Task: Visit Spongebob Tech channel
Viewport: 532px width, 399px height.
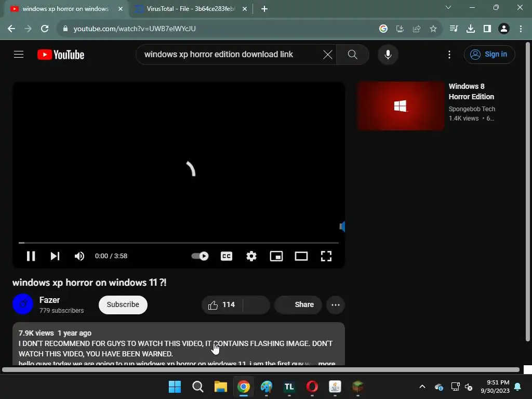Action: coord(472,109)
